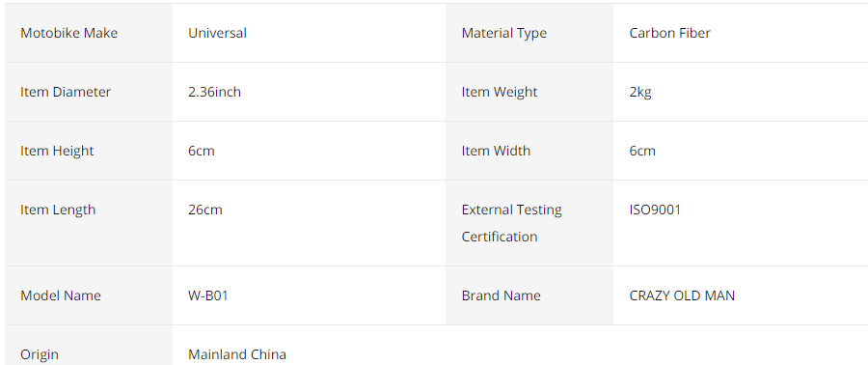Select the W-B01 model value
The width and height of the screenshot is (868, 365).
(208, 295)
